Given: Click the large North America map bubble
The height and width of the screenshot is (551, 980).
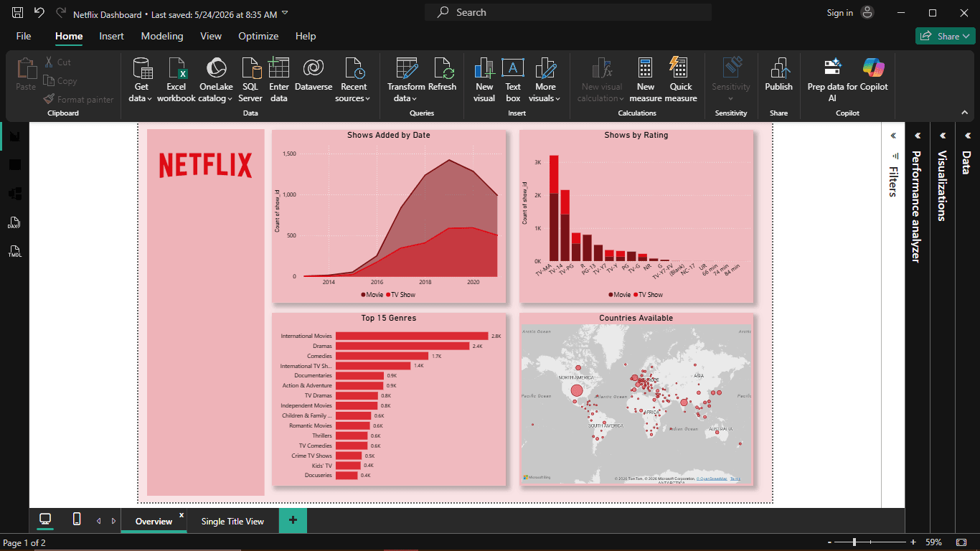Looking at the screenshot, I should tap(576, 391).
